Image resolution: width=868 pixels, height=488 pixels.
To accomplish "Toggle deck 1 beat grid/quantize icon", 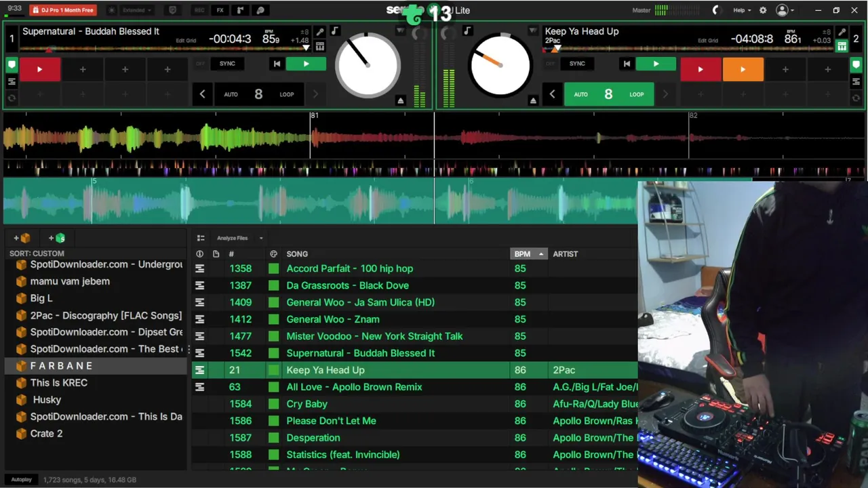I will coord(319,46).
